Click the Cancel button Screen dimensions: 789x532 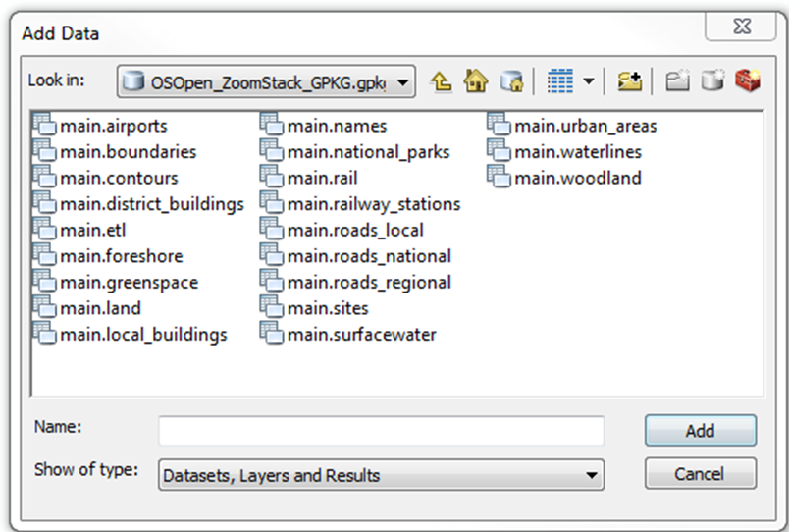coord(701,474)
